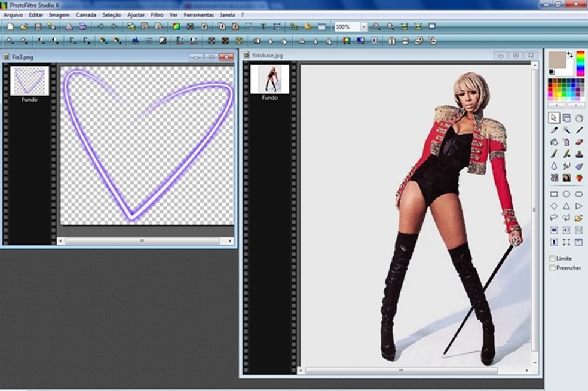588x391 pixels.
Task: Click the foreground color swatch
Action: [x=557, y=60]
